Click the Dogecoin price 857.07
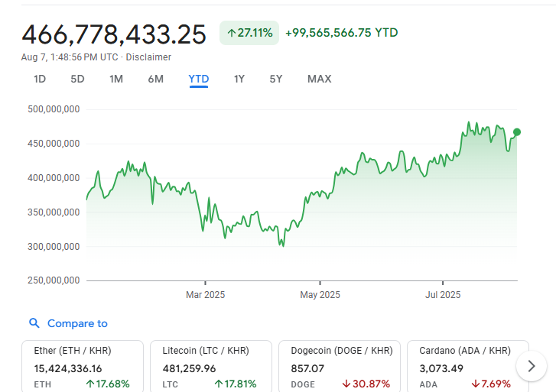The width and height of the screenshot is (556, 392). pos(307,369)
